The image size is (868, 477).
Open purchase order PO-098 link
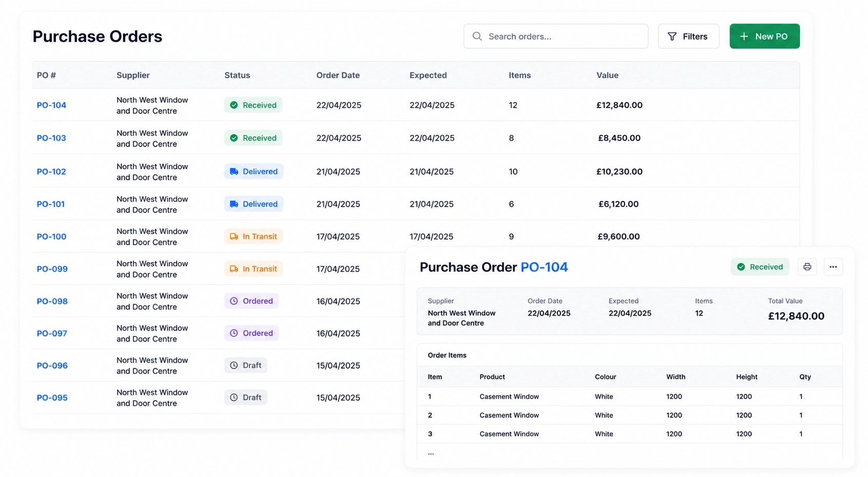tap(52, 301)
